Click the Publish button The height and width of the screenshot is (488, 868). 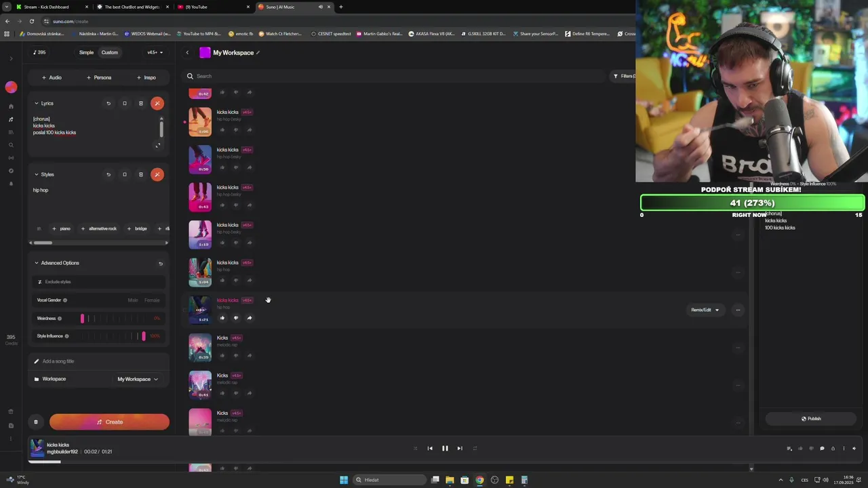pos(811,419)
